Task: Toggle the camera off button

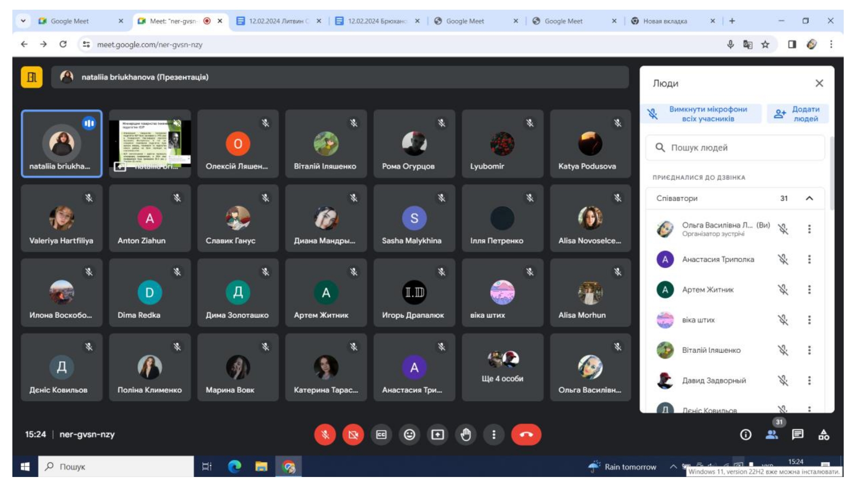Action: [x=353, y=435]
